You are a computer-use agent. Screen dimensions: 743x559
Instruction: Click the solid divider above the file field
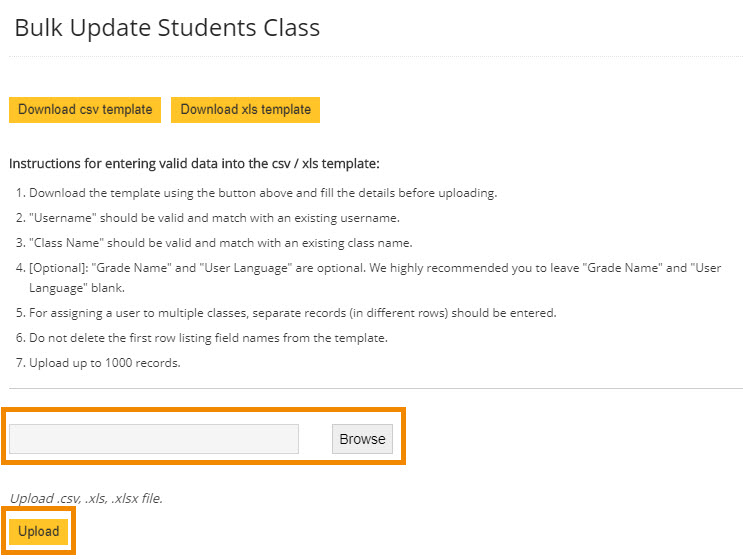375,388
